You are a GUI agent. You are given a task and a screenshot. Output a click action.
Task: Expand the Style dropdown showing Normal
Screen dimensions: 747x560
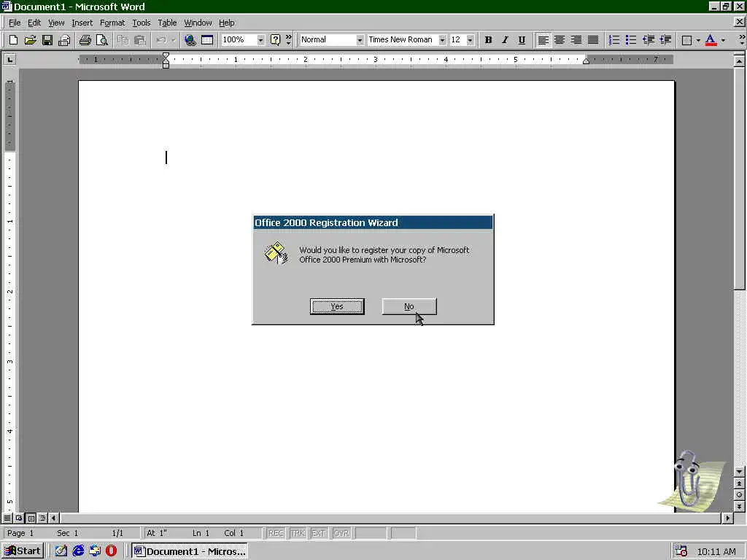[x=360, y=40]
